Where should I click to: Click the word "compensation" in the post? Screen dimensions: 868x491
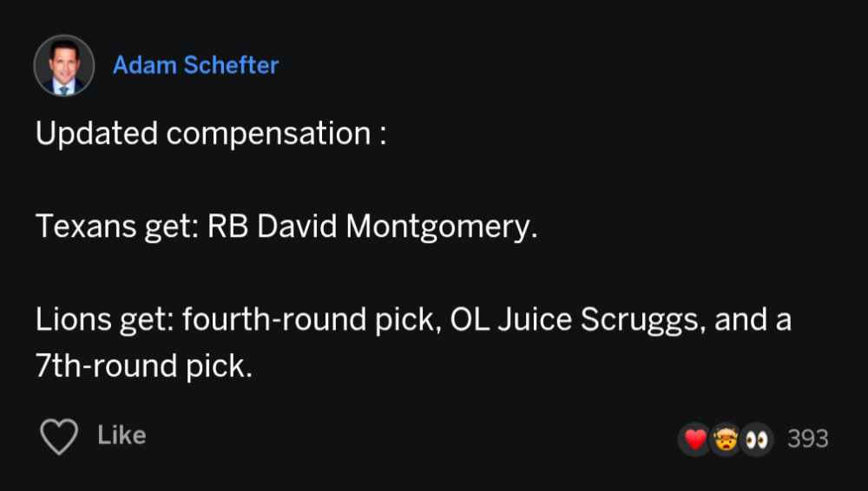pos(268,134)
